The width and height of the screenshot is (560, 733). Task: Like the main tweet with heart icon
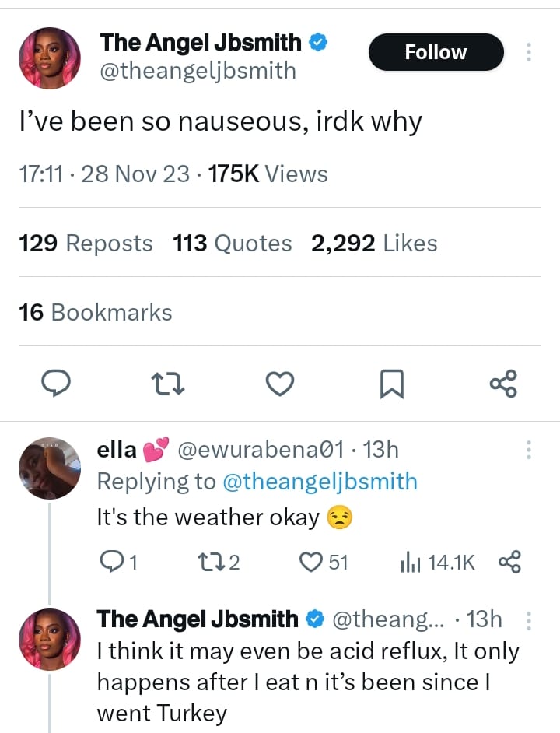280,383
